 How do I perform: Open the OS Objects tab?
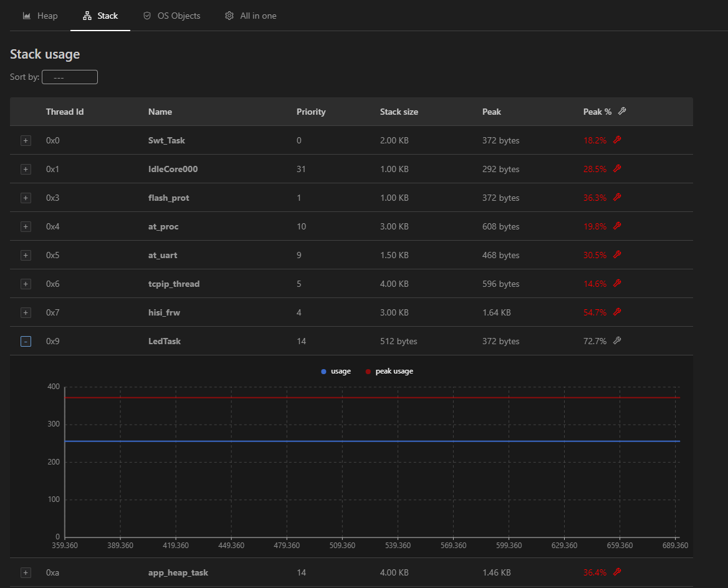(x=172, y=16)
